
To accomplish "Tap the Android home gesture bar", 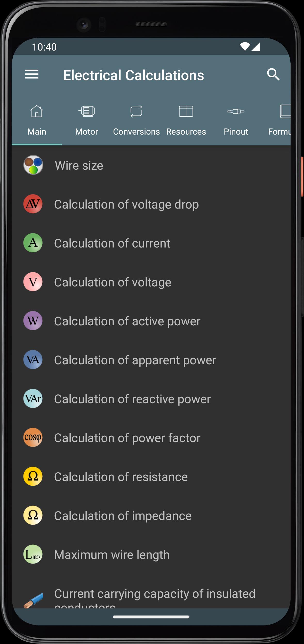I will tap(151, 617).
